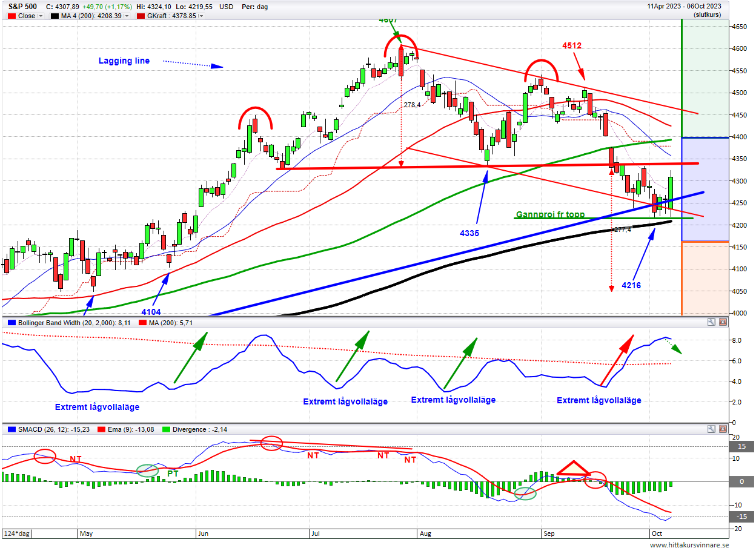Expand the MA 4 (200) dropdown arrow

click(x=125, y=16)
